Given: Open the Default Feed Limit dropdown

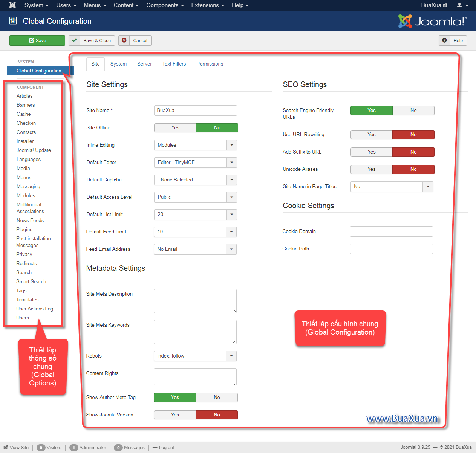Looking at the screenshot, I should 195,232.
